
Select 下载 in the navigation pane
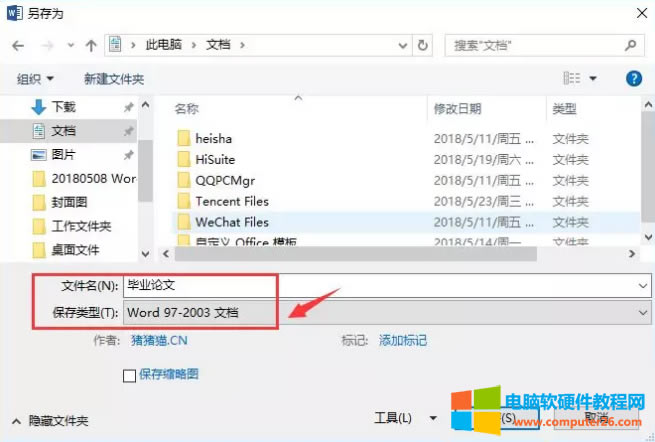tap(63, 107)
